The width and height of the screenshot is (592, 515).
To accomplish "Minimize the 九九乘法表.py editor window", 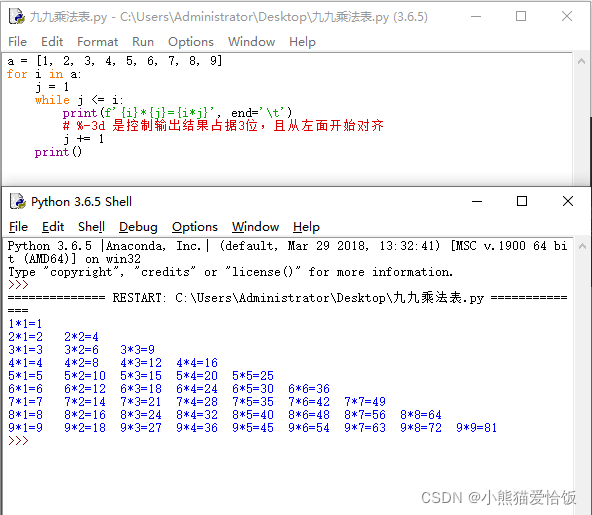I will click(x=476, y=17).
